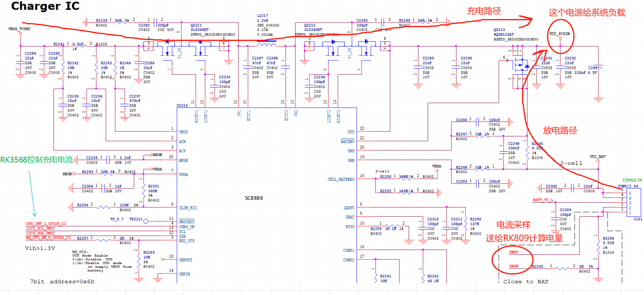This screenshot has width=644, height=295.
Task: Click the R2241 0.01R sense resistor symbol
Action: coord(79,46)
